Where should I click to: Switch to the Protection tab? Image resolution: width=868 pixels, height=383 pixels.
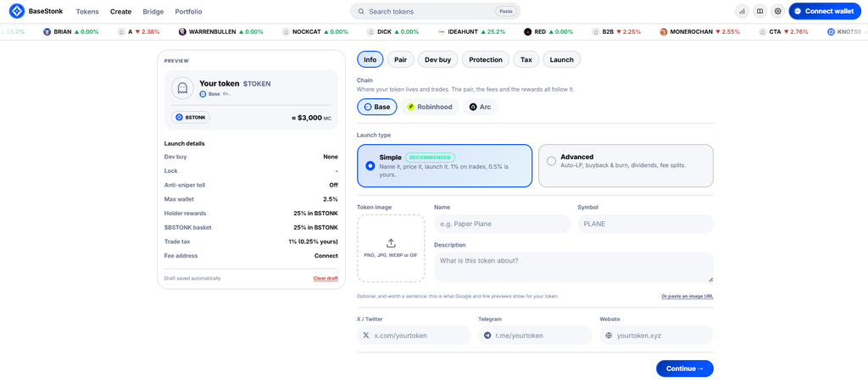(486, 60)
